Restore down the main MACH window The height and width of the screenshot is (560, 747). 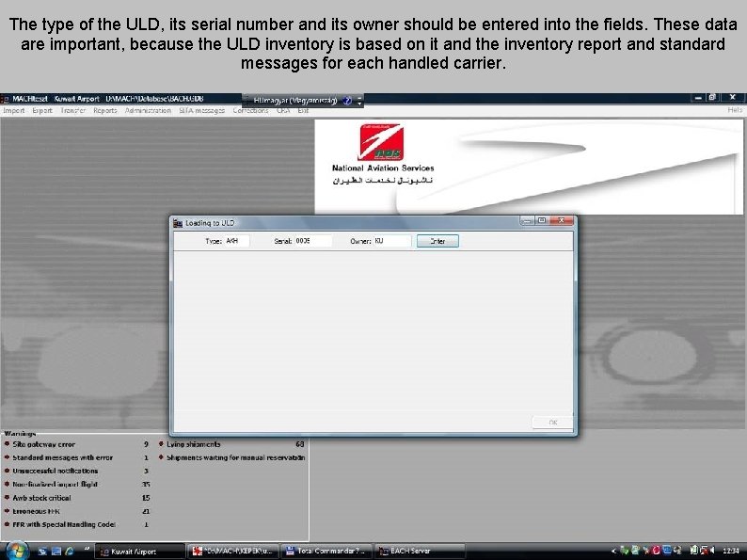click(712, 97)
